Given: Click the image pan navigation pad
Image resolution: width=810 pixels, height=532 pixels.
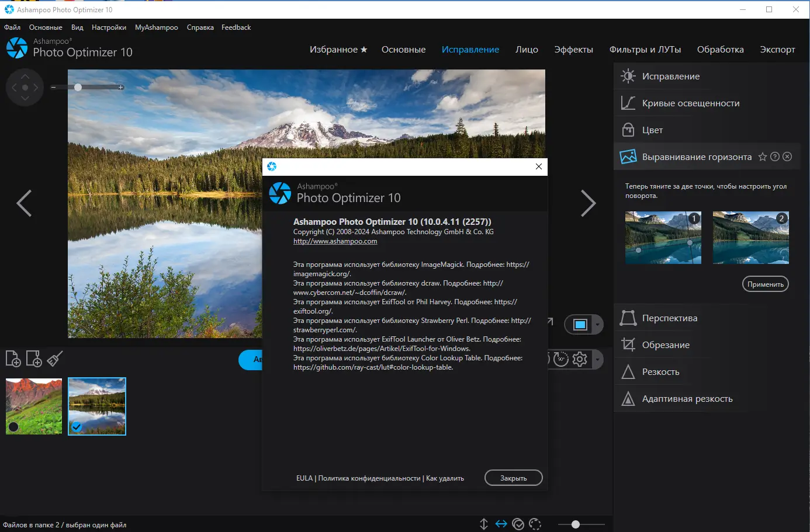Looking at the screenshot, I should (25, 88).
